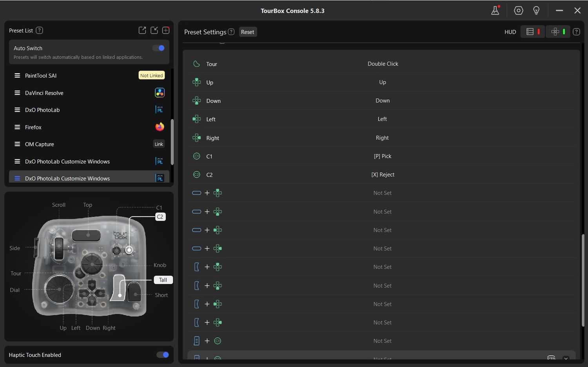Open settings via the hexagon nut icon

[518, 11]
